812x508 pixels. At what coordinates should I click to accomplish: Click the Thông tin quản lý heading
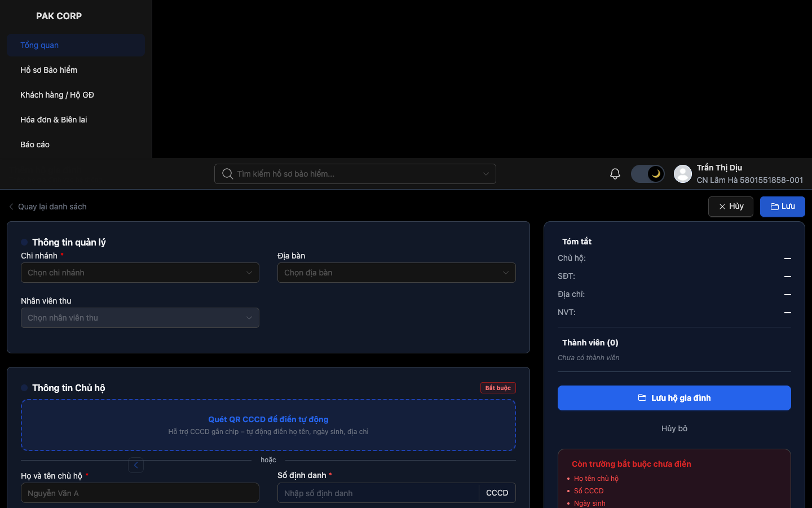(x=69, y=242)
